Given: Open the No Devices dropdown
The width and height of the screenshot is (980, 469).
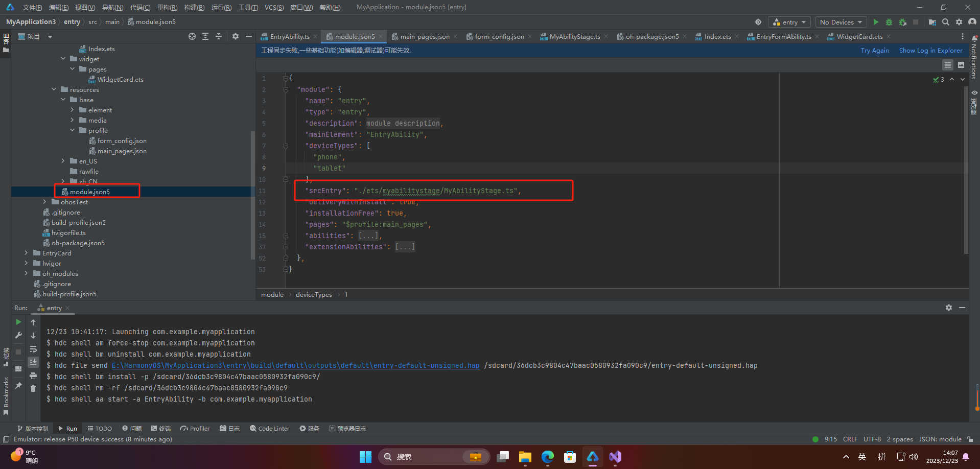Looking at the screenshot, I should [841, 22].
